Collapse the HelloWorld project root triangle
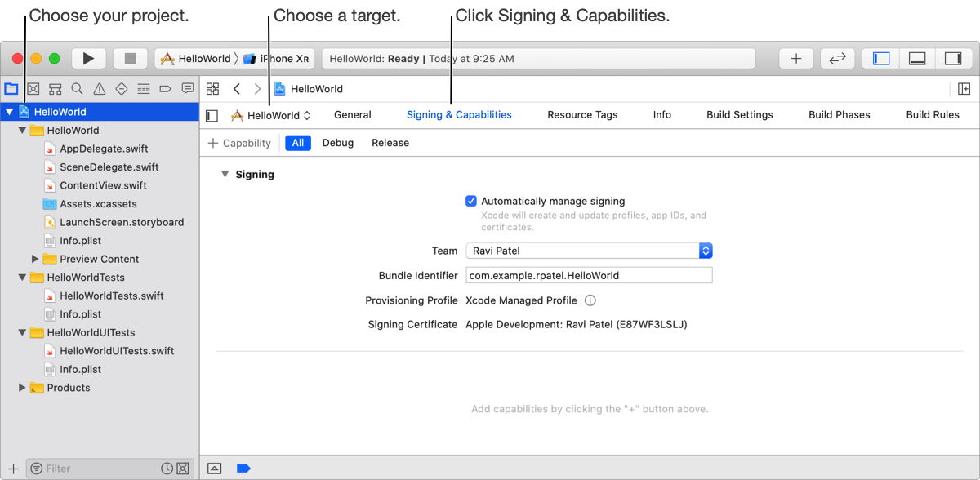 (9, 112)
